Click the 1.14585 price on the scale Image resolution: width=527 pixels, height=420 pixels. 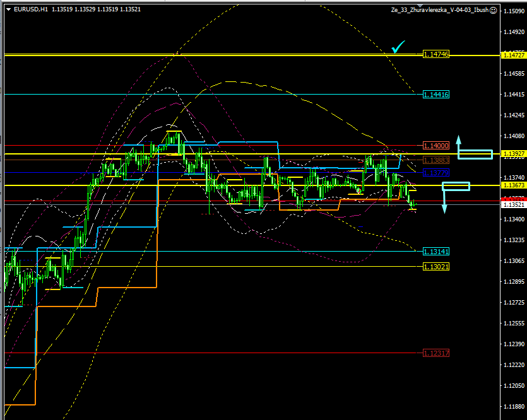coord(514,74)
